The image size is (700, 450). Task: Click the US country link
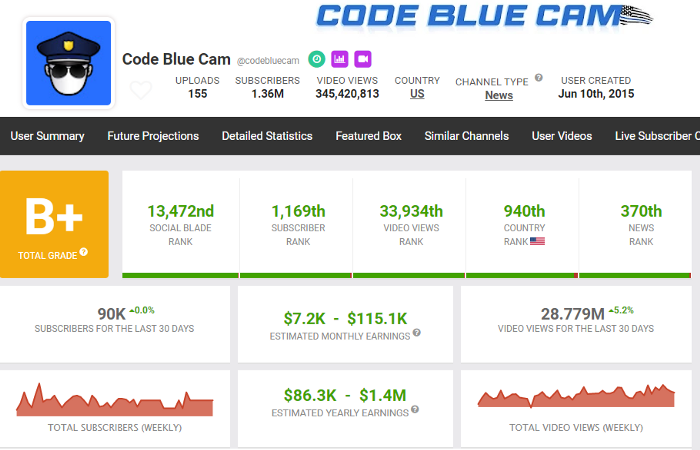point(417,94)
